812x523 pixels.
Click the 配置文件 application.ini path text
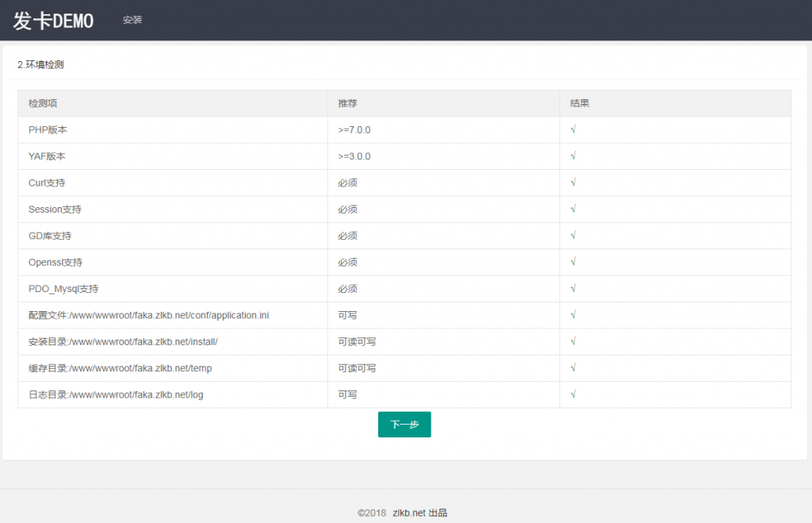[148, 315]
